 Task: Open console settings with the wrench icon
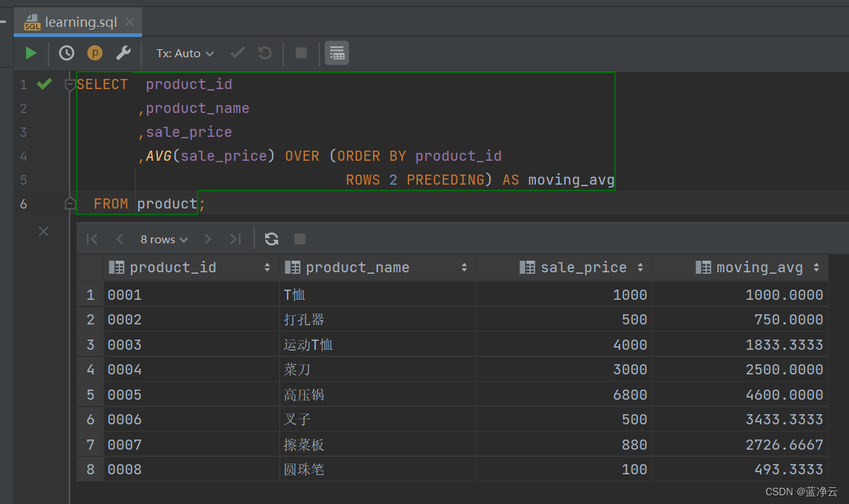point(123,53)
